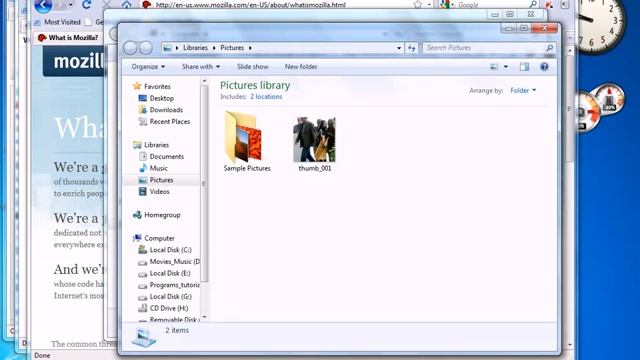The height and width of the screenshot is (360, 640).
Task: Select Computer in navigation pane
Action: click(159, 238)
